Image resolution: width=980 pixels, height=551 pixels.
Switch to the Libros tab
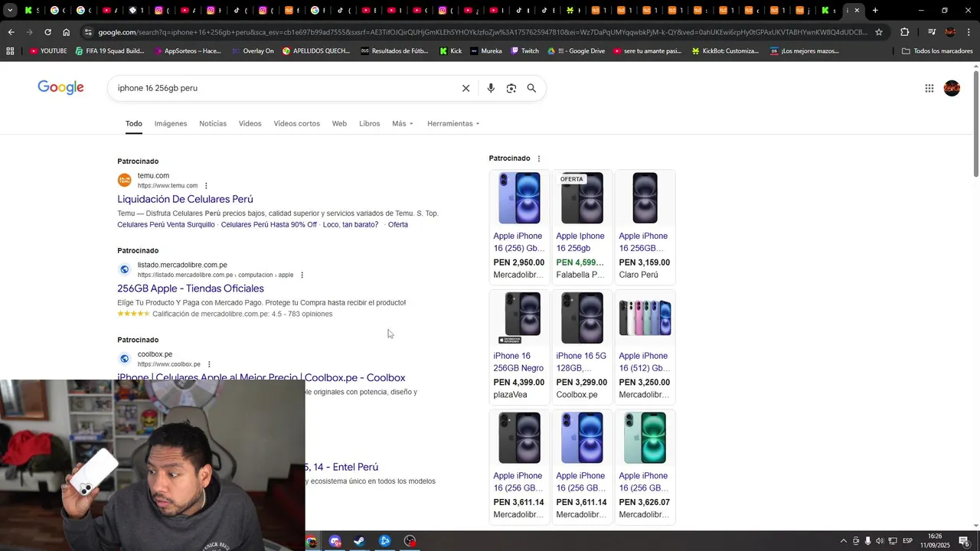tap(369, 123)
